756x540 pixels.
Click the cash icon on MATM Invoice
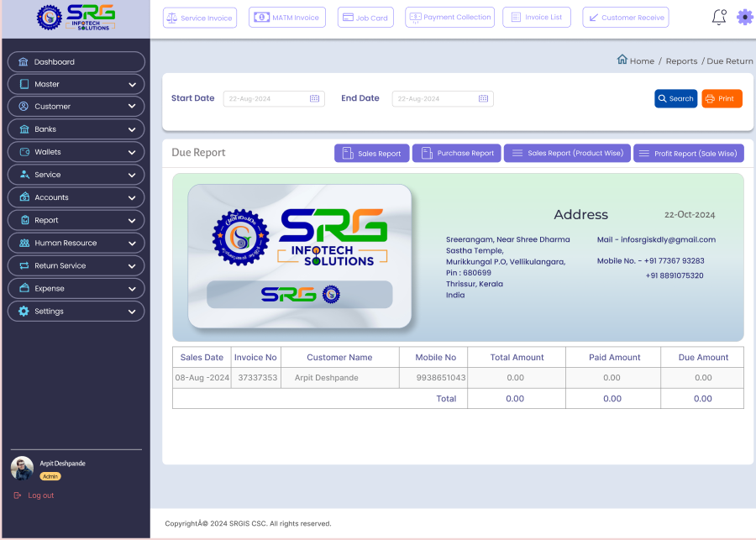261,18
